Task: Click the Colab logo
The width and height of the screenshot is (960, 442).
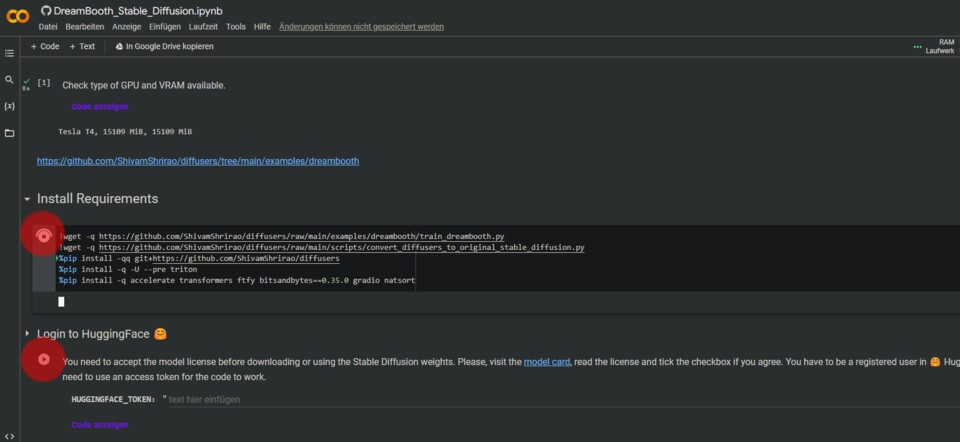Action: (17, 17)
